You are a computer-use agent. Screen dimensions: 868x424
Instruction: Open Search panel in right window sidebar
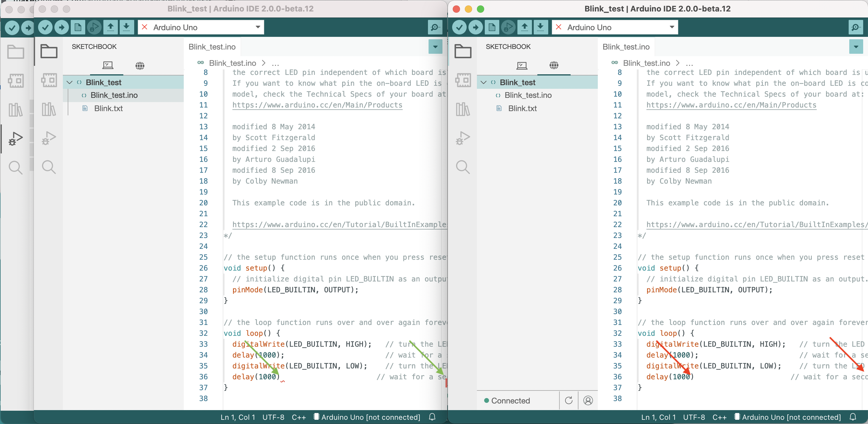click(x=463, y=167)
